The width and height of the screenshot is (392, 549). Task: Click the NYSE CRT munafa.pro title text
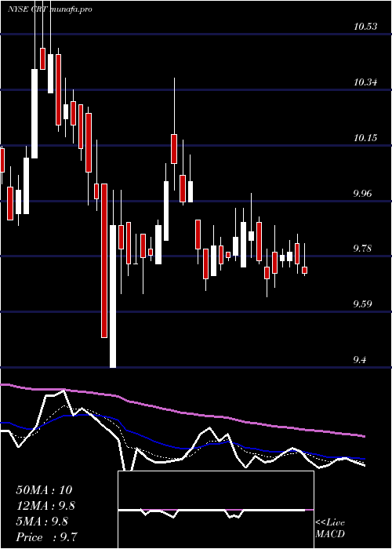point(50,9)
